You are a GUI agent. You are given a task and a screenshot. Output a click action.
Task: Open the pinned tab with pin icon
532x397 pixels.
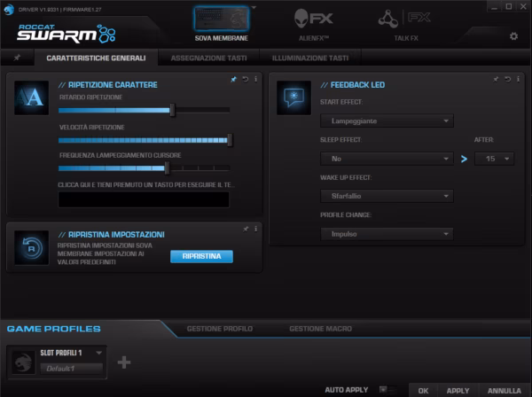point(17,58)
